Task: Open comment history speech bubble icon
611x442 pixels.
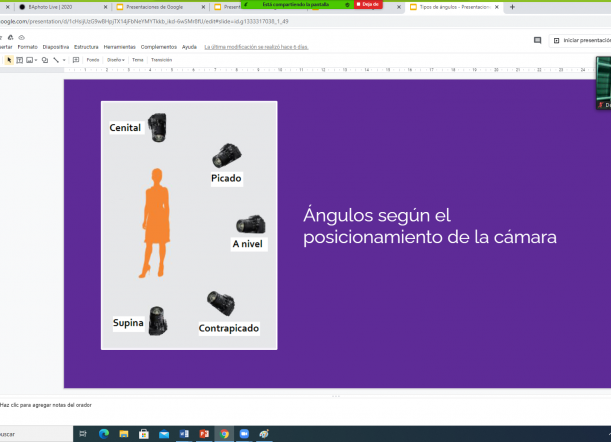Action: click(537, 40)
